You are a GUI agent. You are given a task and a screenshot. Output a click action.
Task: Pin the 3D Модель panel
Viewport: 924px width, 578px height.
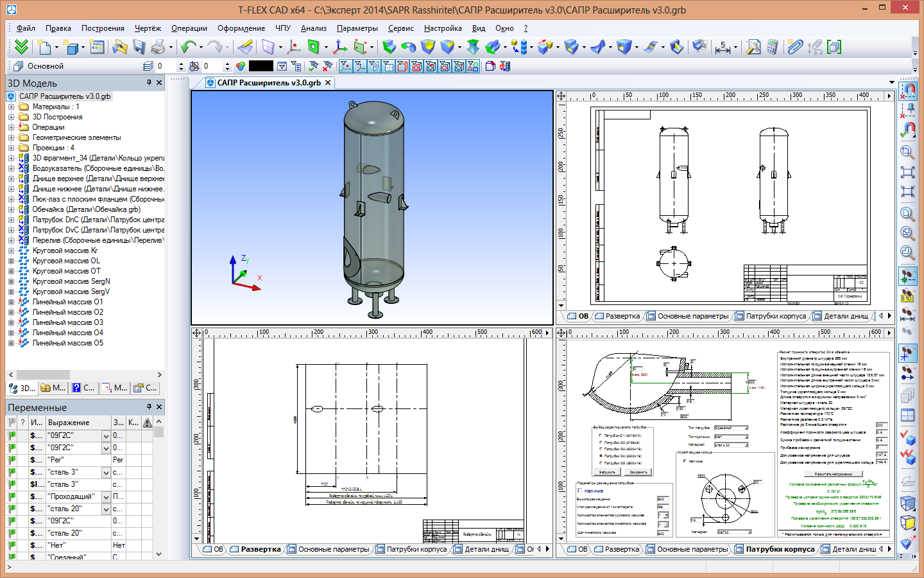(149, 83)
